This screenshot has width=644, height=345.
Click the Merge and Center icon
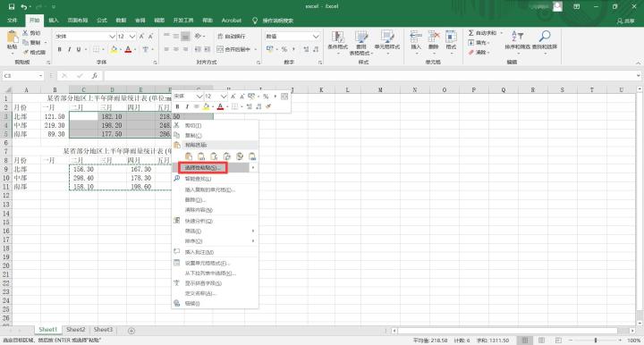tap(220, 49)
